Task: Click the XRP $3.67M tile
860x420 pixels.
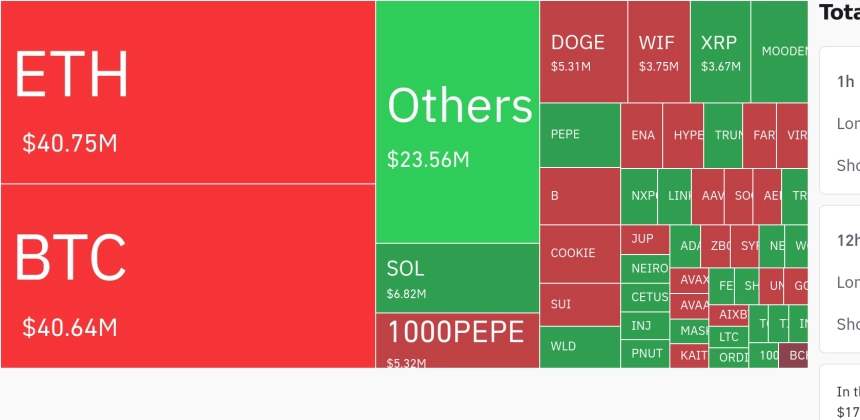Action: tap(721, 52)
